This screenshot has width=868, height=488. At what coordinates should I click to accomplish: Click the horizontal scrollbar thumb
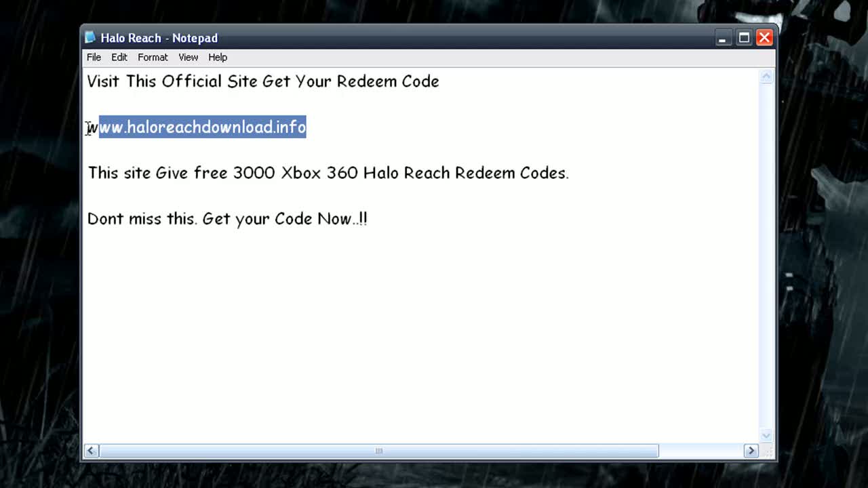click(x=378, y=450)
